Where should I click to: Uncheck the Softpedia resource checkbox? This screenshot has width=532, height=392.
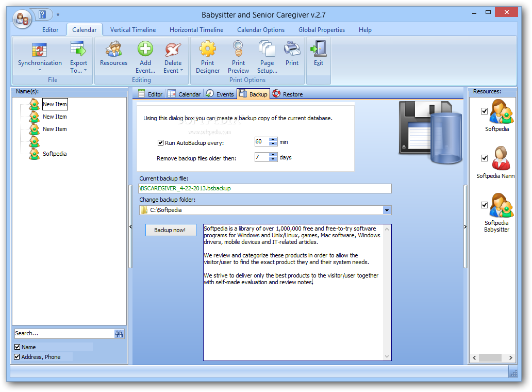pyautogui.click(x=484, y=111)
